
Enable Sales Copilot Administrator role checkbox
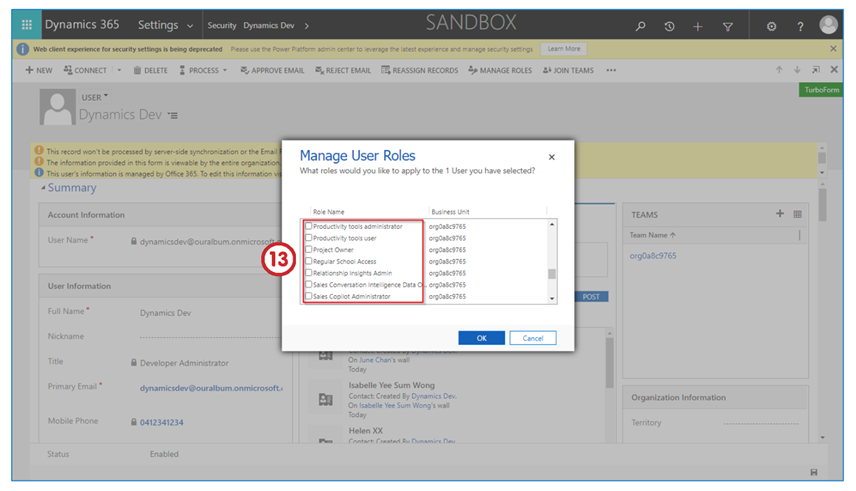pos(309,297)
